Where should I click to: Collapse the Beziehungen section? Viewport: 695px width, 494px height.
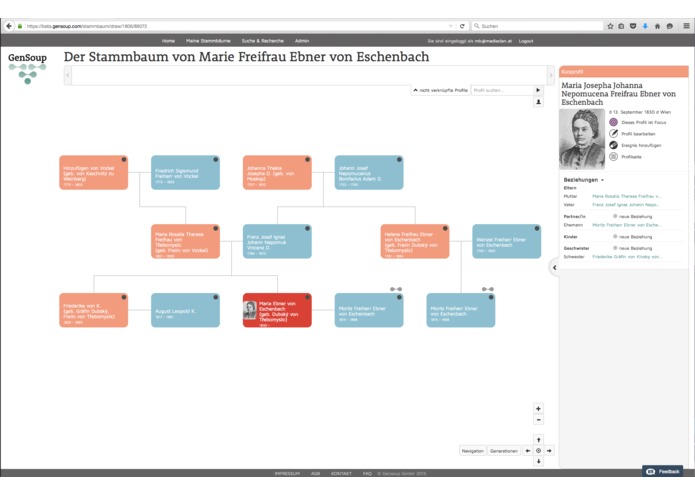click(584, 179)
